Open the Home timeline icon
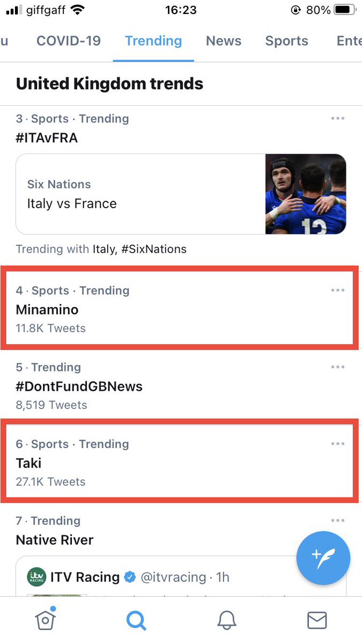 coord(45,620)
